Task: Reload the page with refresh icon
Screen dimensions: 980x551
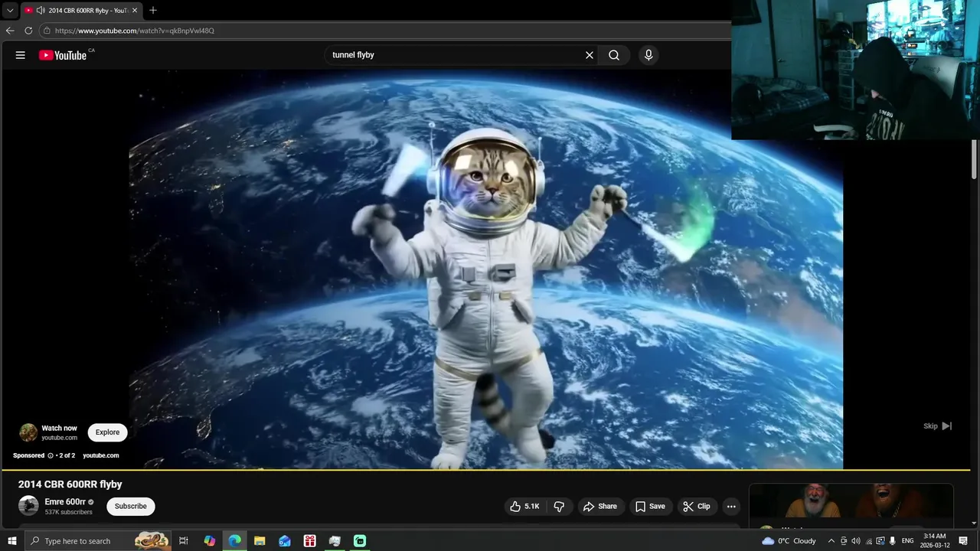Action: (x=28, y=31)
